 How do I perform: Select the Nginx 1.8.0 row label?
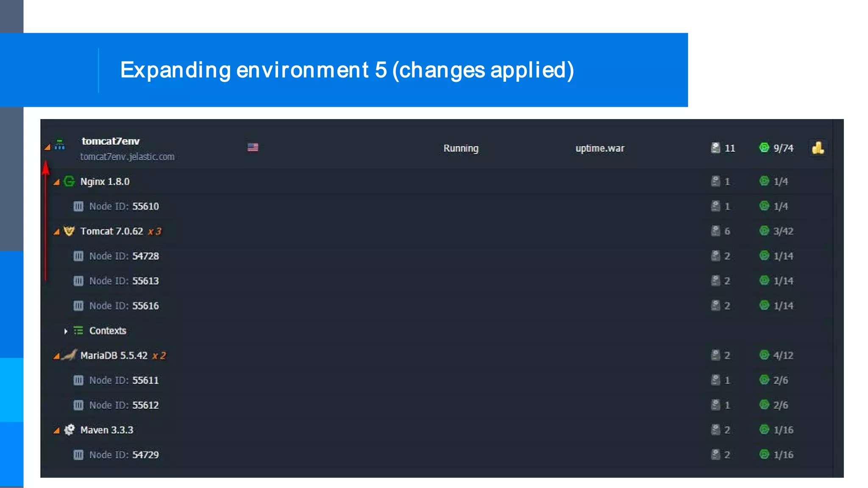105,182
